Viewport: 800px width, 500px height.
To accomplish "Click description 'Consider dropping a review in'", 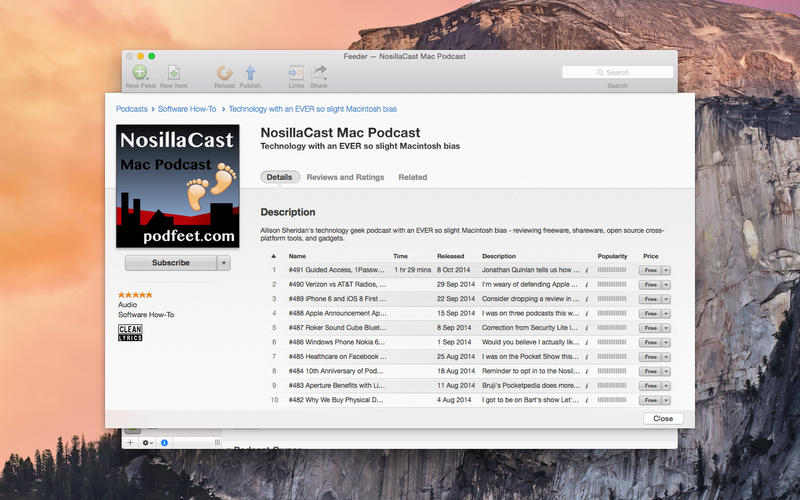I will point(531,298).
